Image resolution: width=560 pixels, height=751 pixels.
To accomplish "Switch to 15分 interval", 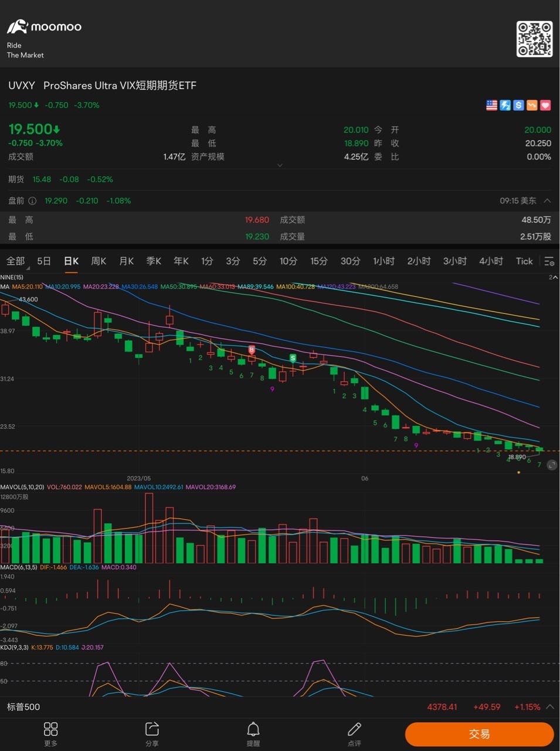I will coord(319,261).
